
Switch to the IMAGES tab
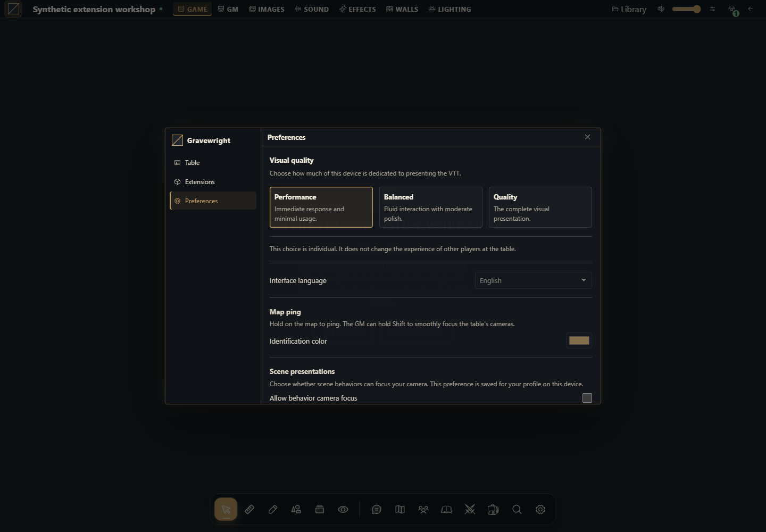point(267,9)
